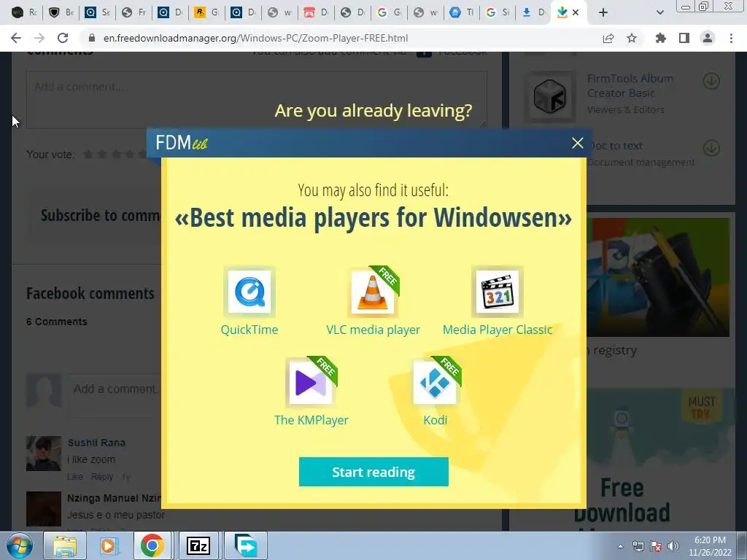Click the Viewers & Editors category

625,109
